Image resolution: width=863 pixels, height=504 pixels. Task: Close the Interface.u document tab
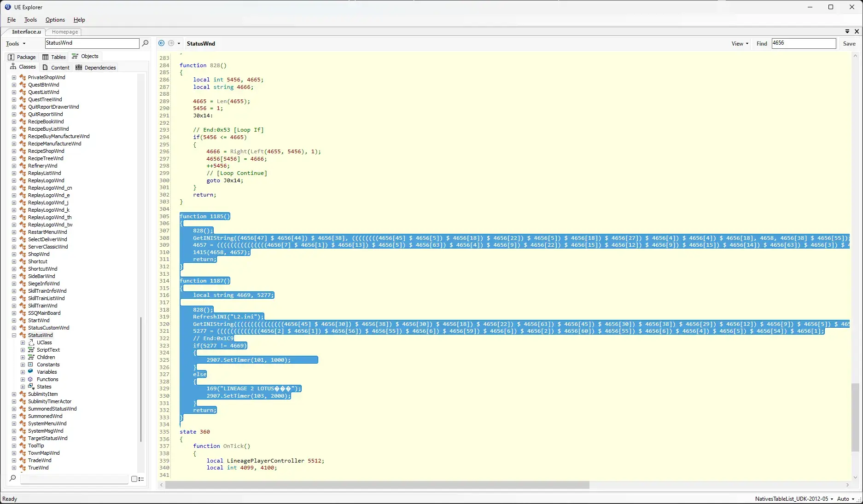[857, 31]
